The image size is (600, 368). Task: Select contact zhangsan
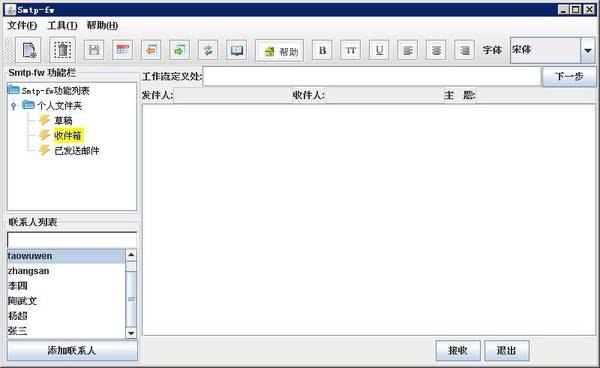[66, 271]
